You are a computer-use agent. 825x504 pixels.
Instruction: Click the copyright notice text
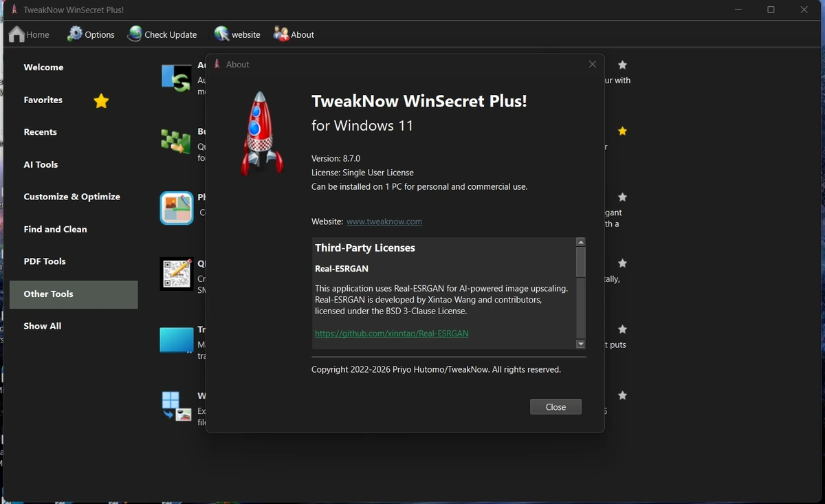(436, 369)
